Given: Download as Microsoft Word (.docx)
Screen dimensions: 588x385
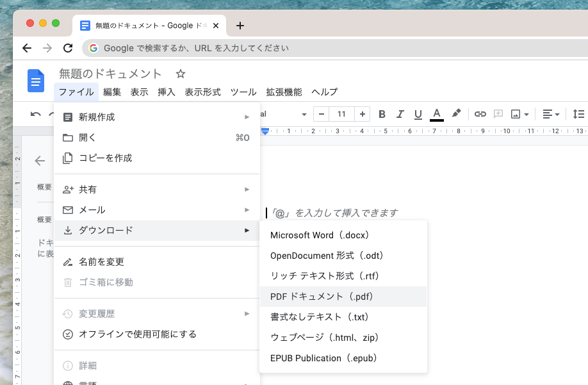Looking at the screenshot, I should coord(343,235).
